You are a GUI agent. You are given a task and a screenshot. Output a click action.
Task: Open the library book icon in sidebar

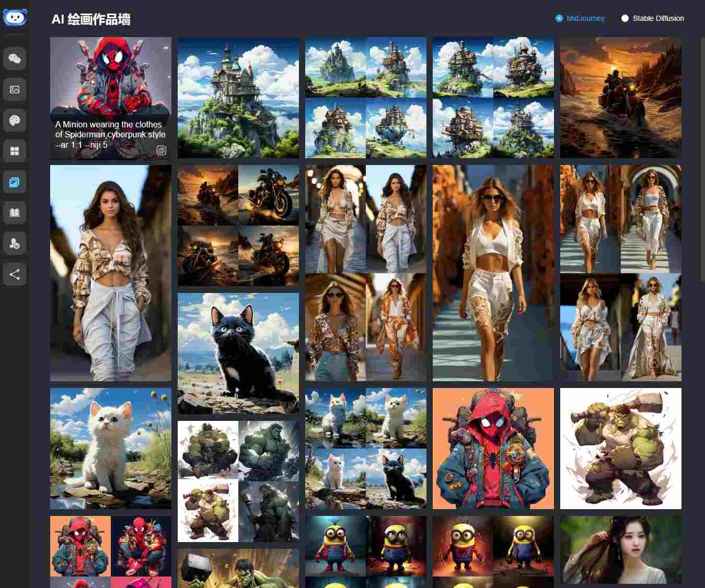point(14,213)
